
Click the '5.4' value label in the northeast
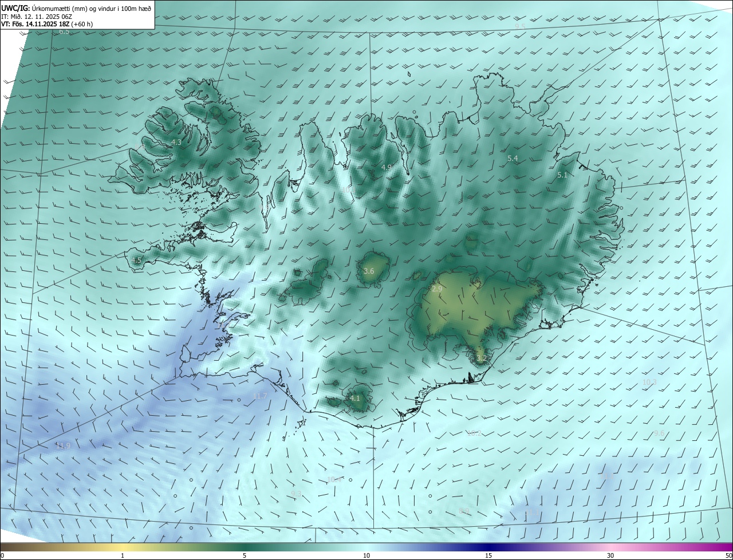[x=513, y=158]
